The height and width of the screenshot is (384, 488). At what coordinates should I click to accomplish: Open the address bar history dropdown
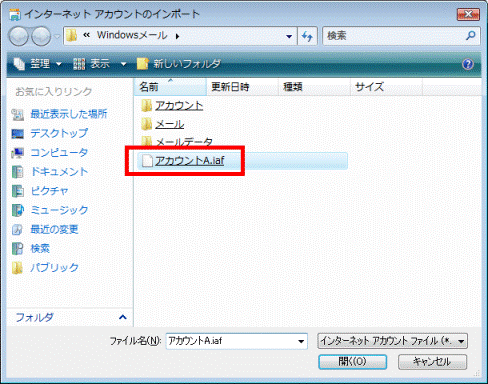click(289, 36)
